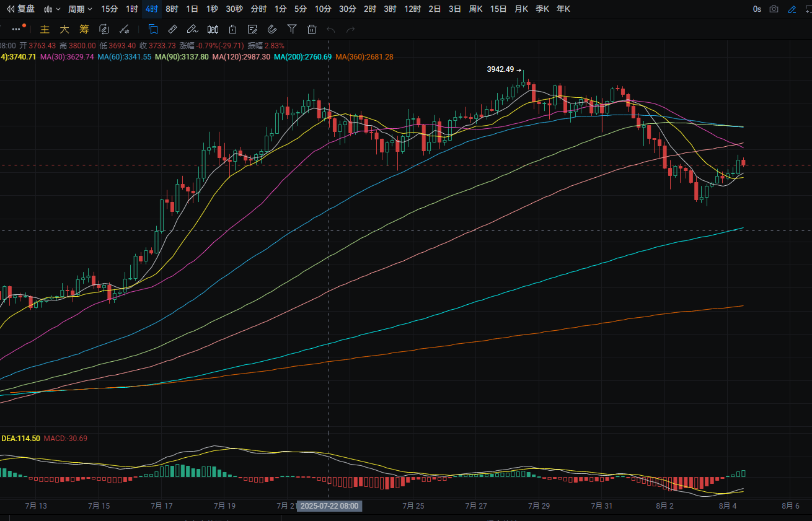Click the 复盘 replay button

20,9
